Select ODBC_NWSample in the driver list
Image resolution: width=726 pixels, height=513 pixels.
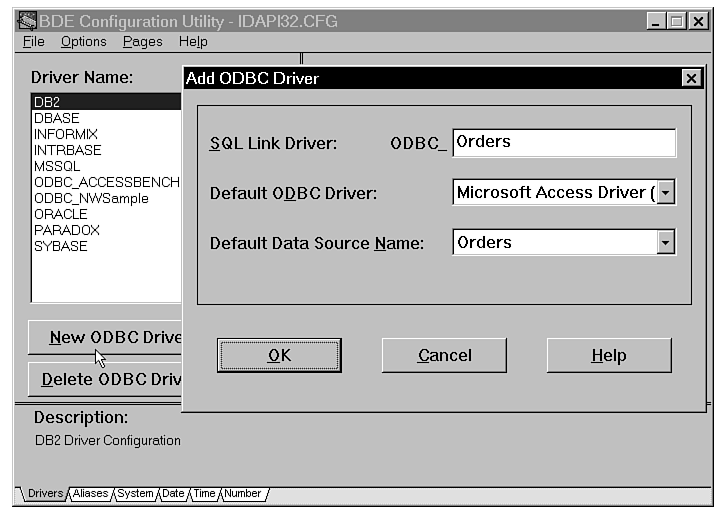[x=90, y=198]
